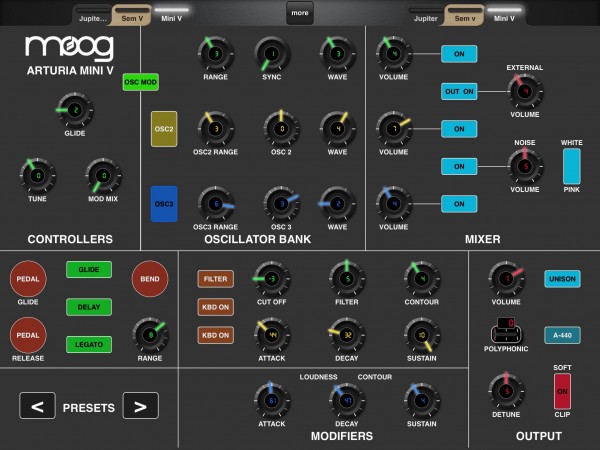Switch to the left Sem V tab

[132, 16]
